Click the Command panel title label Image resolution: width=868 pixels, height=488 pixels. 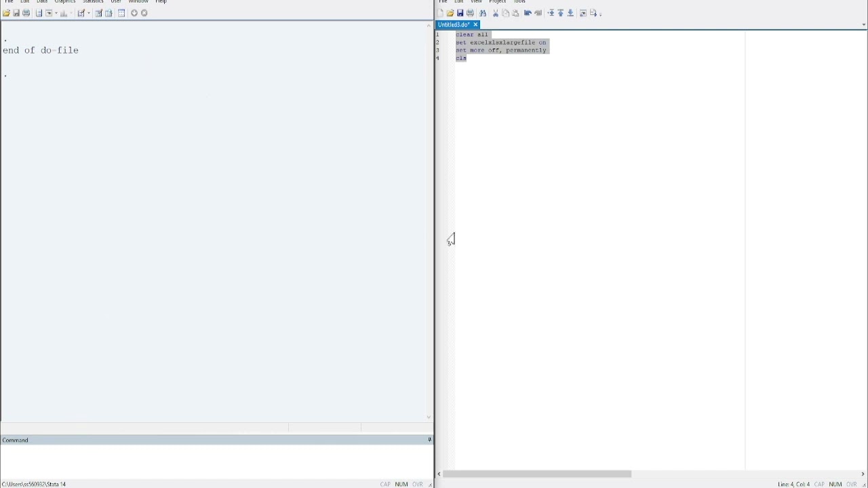click(15, 440)
